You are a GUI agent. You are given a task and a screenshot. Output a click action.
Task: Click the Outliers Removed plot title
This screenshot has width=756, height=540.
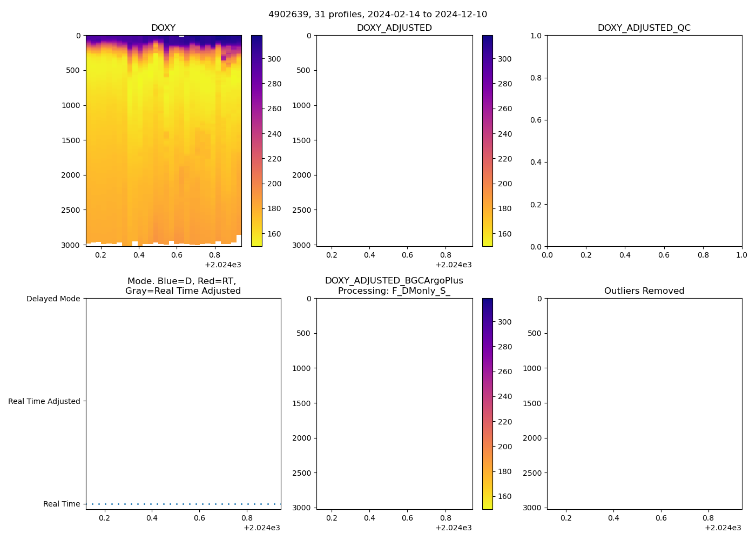click(x=644, y=291)
